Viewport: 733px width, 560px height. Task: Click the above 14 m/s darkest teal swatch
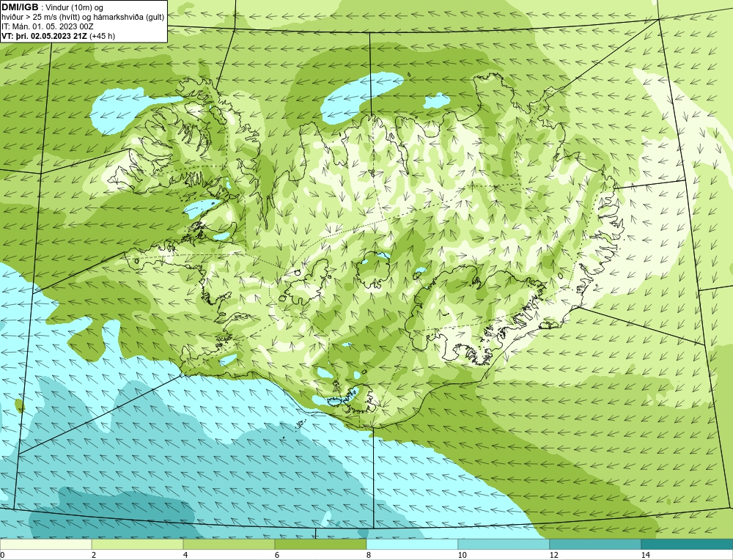pyautogui.click(x=688, y=544)
